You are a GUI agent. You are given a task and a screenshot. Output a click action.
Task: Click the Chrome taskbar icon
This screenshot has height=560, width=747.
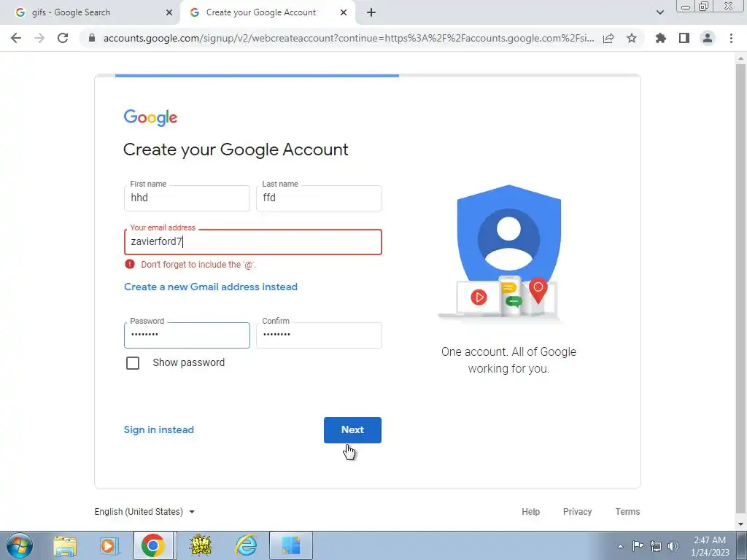click(153, 545)
